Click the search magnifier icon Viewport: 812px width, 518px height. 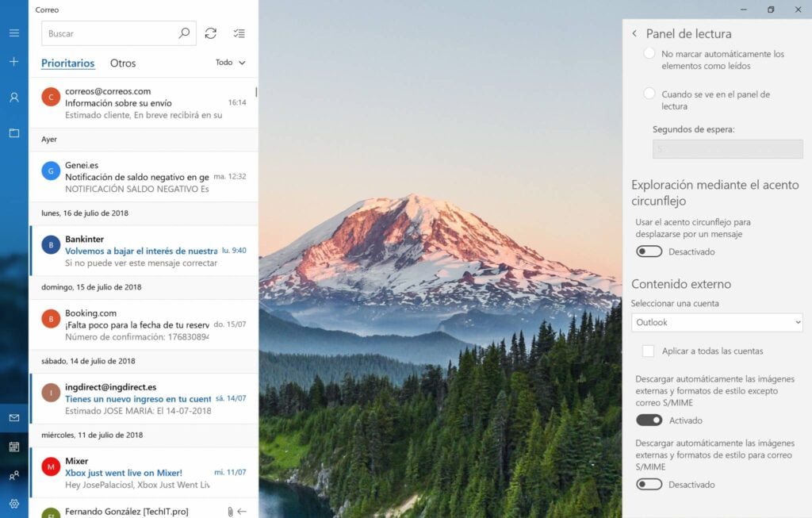[184, 33]
